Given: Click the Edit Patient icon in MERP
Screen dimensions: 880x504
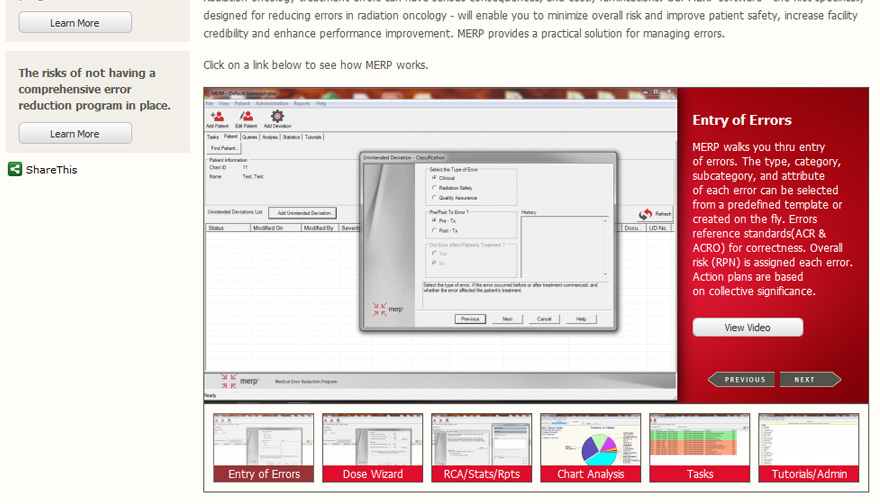Looking at the screenshot, I should (x=246, y=119).
